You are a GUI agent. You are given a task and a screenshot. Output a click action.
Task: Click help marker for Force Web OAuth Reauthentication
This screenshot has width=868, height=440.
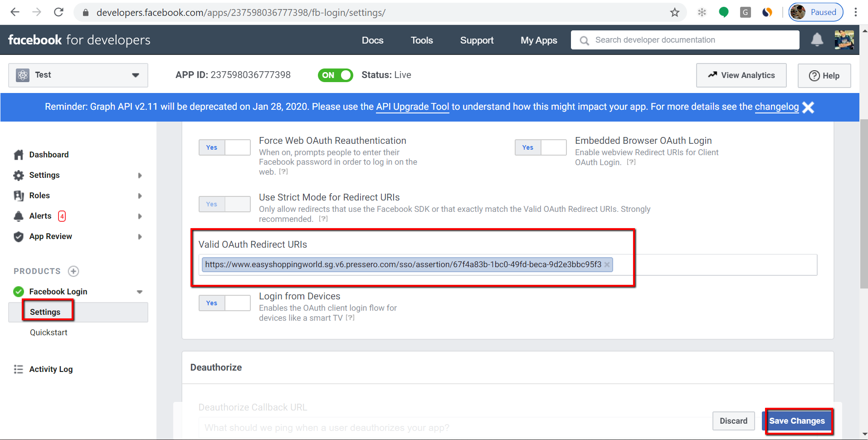click(x=283, y=171)
